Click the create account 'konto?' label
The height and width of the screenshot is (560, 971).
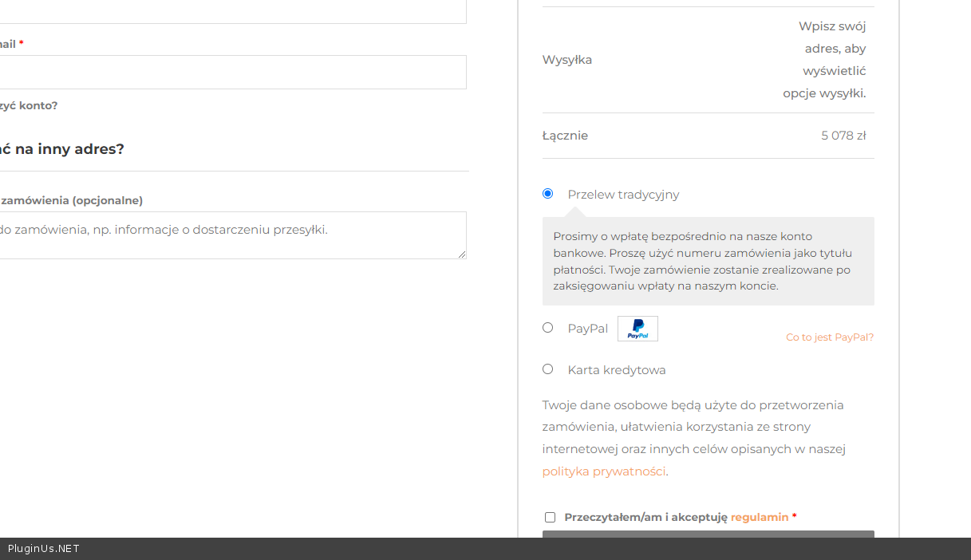point(29,105)
